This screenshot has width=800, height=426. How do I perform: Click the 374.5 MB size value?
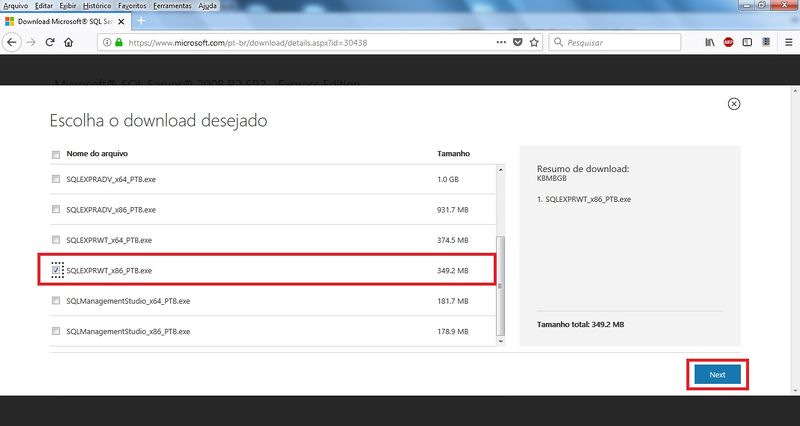pos(453,240)
